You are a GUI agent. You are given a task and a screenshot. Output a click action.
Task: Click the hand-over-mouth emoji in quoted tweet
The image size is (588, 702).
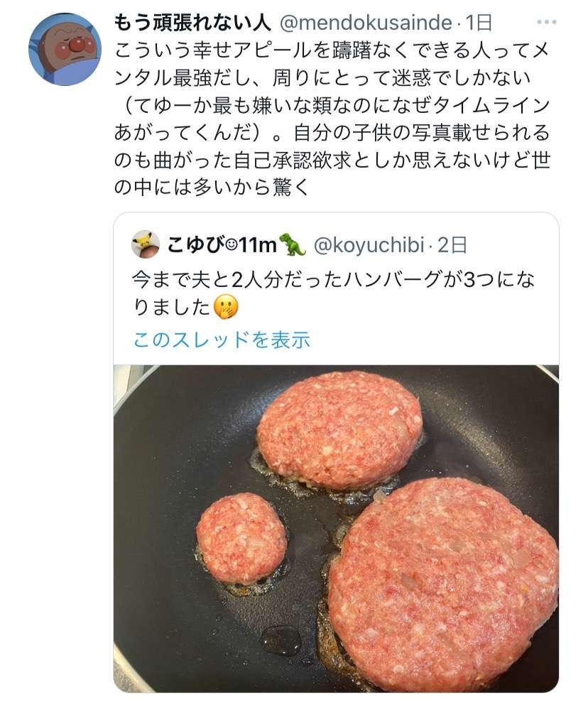pyautogui.click(x=226, y=307)
